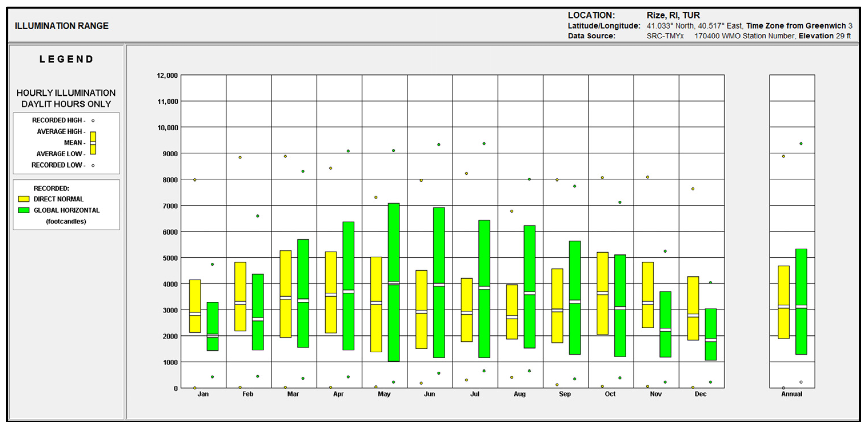Click the January yellow direct normal bar
Image resolution: width=868 pixels, height=428 pixels.
pyautogui.click(x=195, y=296)
